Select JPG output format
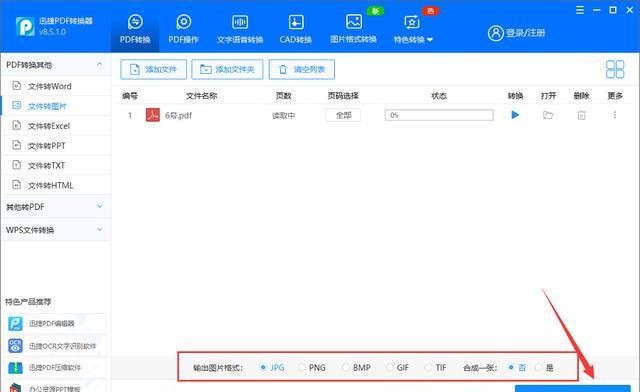 tap(272, 368)
